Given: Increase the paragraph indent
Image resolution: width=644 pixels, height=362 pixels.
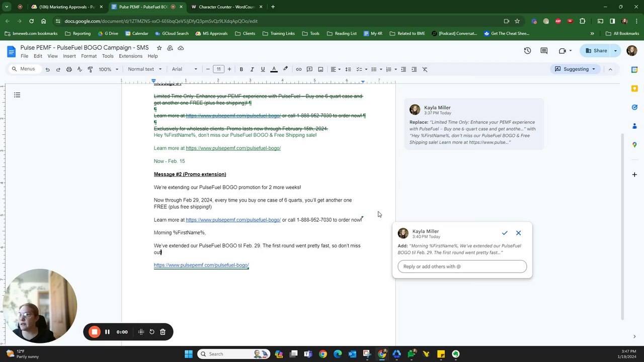Looking at the screenshot, I should 414,69.
